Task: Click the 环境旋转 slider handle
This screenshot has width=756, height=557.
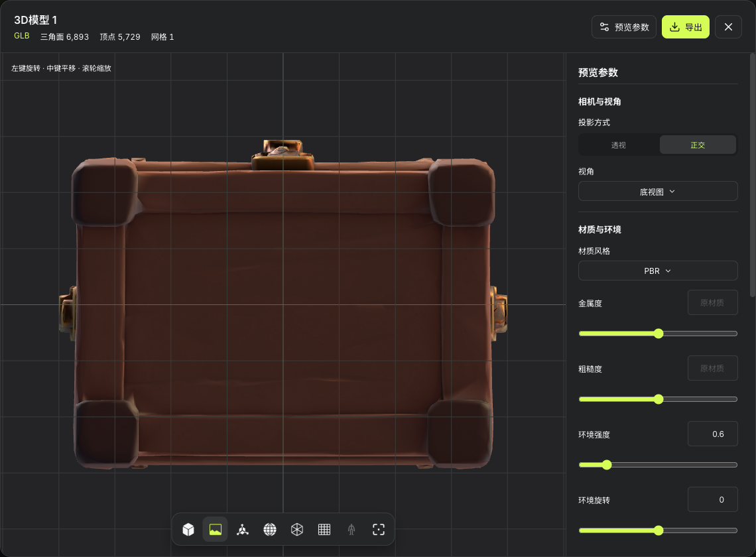Action: click(x=659, y=530)
